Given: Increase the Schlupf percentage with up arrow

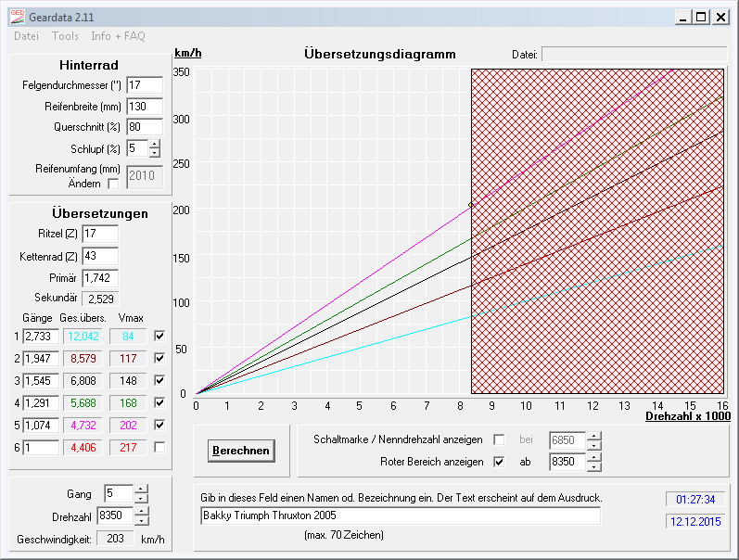Looking at the screenshot, I should 154,144.
